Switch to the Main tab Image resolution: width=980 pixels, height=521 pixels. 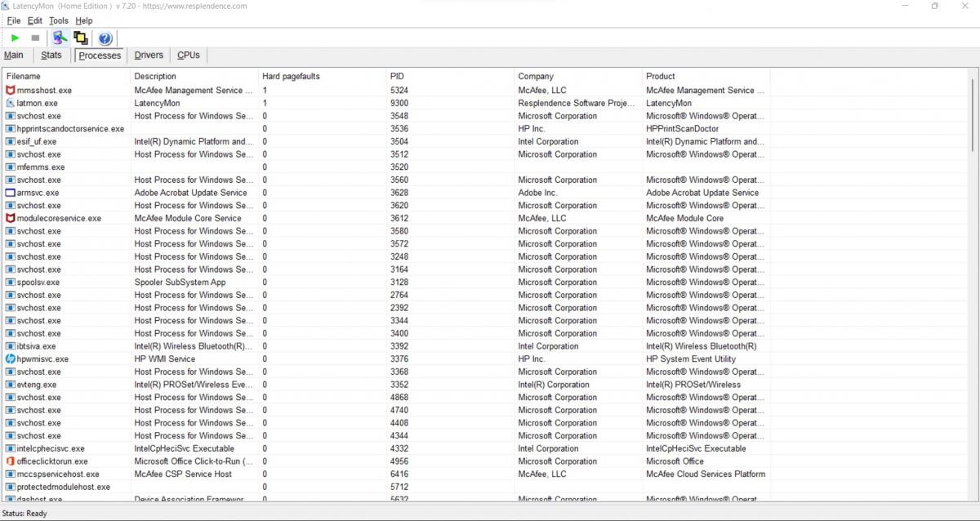14,56
